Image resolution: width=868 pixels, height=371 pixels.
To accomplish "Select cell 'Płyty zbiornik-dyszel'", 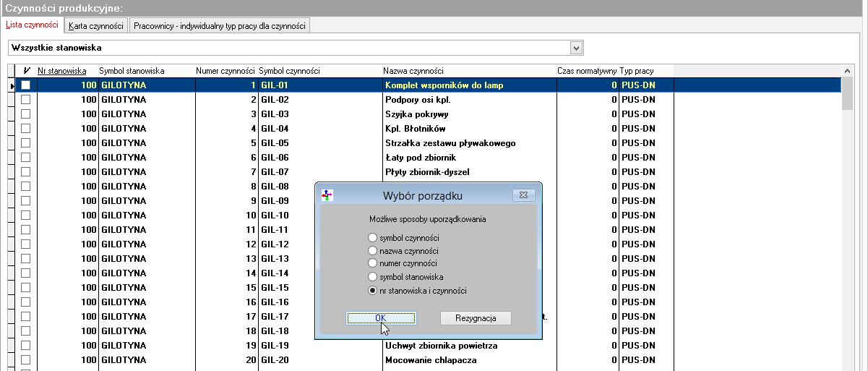I will pos(469,171).
